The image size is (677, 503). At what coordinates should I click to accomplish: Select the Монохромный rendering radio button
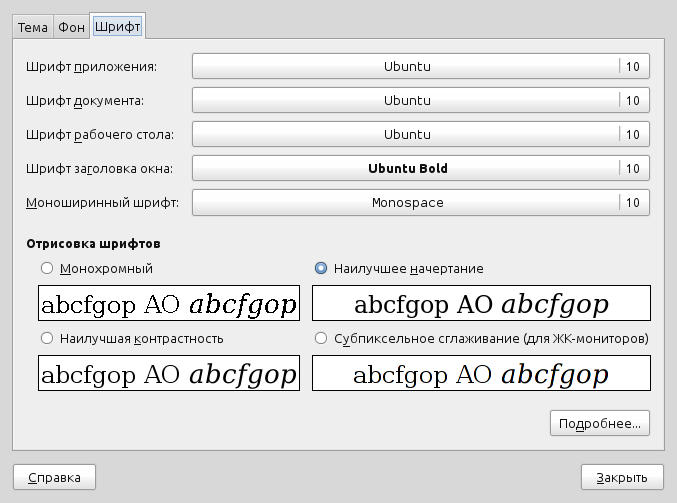click(x=46, y=268)
